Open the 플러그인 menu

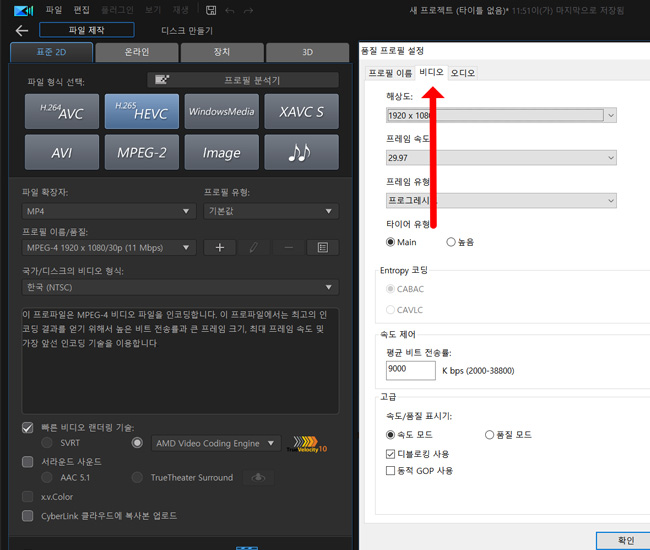click(117, 10)
